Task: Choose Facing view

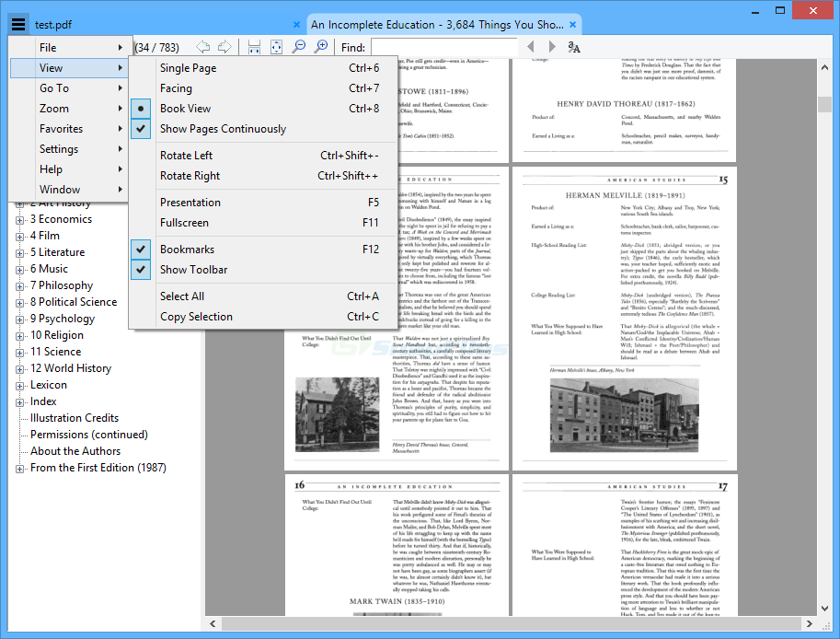Action: pyautogui.click(x=263, y=88)
